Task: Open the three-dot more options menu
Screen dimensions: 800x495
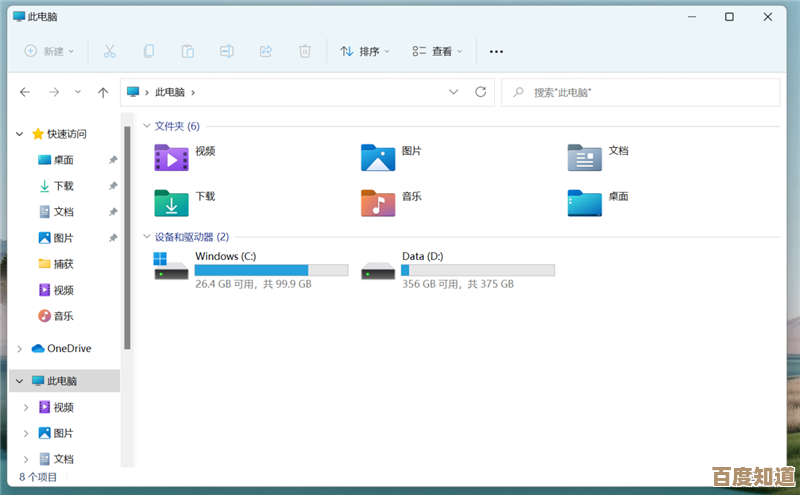Action: (496, 52)
